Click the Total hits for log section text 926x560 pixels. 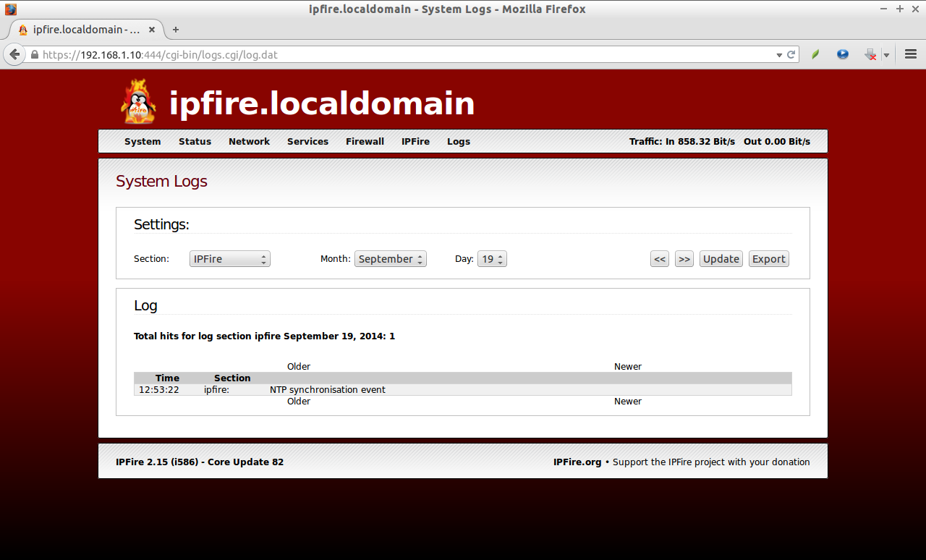pos(264,336)
